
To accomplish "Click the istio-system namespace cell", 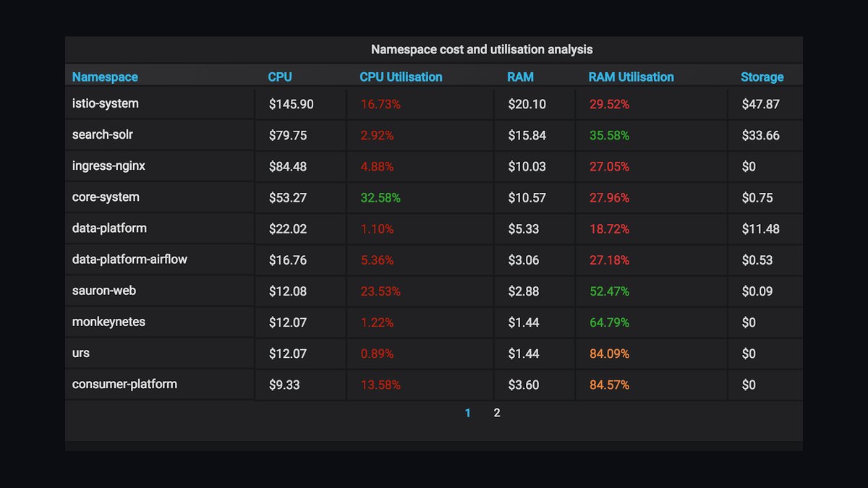I will point(160,104).
